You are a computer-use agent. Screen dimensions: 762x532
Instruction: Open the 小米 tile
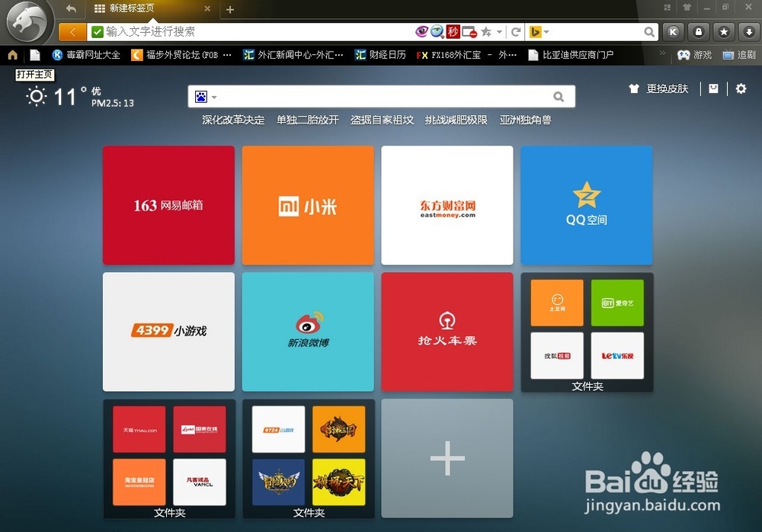pos(308,205)
